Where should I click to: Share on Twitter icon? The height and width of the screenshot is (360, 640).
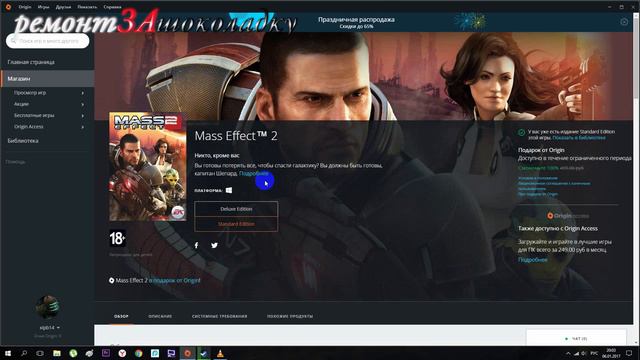point(214,245)
